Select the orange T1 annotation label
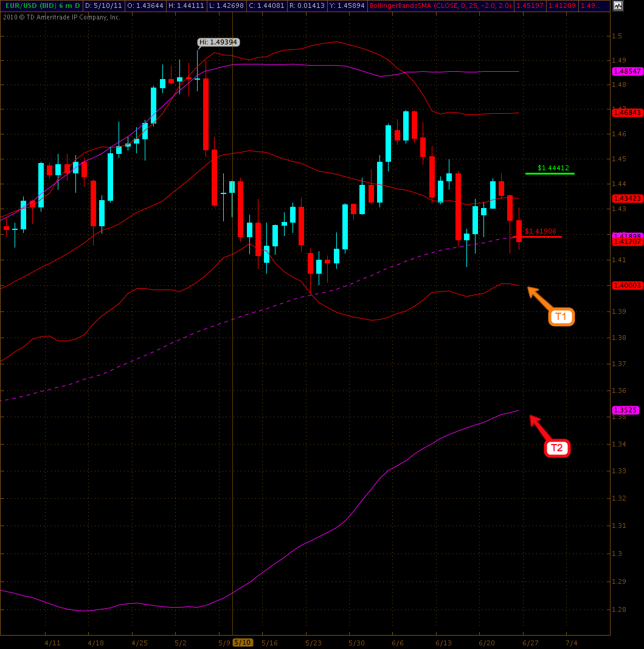The width and height of the screenshot is (644, 649). (561, 317)
